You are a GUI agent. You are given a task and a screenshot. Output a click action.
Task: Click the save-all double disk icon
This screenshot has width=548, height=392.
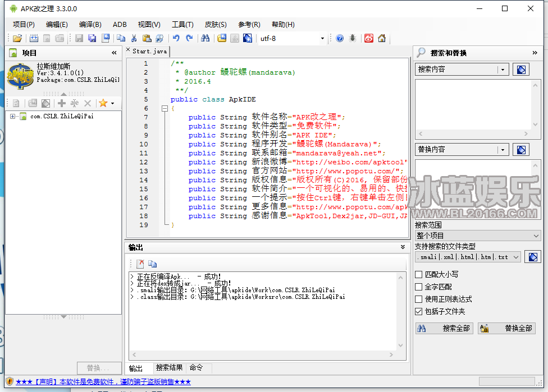pos(92,38)
